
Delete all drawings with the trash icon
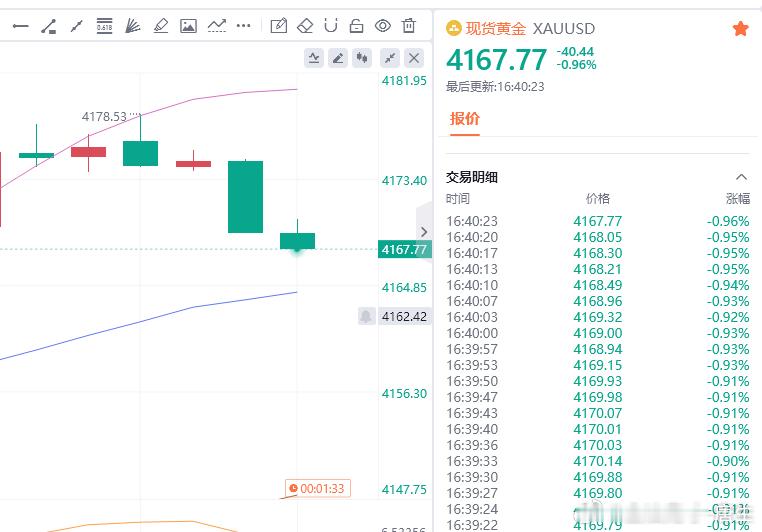pyautogui.click(x=409, y=25)
